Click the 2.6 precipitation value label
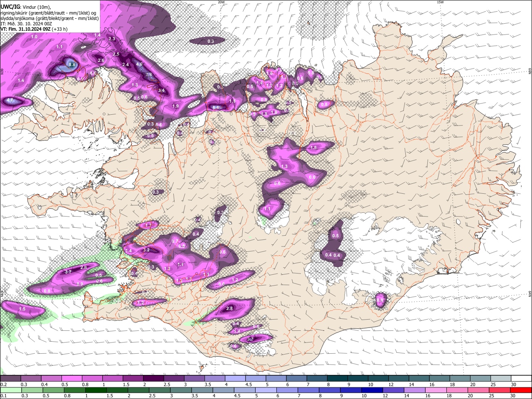The height and width of the screenshot is (399, 532). click(x=101, y=60)
